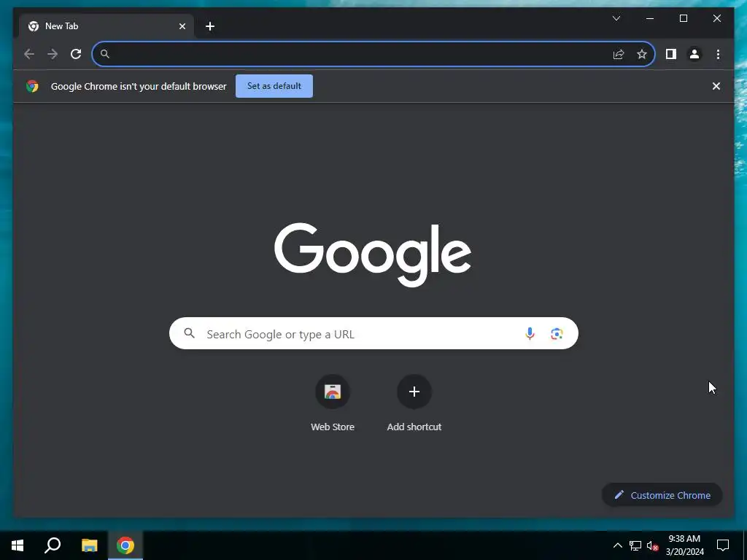The height and width of the screenshot is (560, 747).
Task: Open the tab search dropdown arrow
Action: pyautogui.click(x=616, y=18)
